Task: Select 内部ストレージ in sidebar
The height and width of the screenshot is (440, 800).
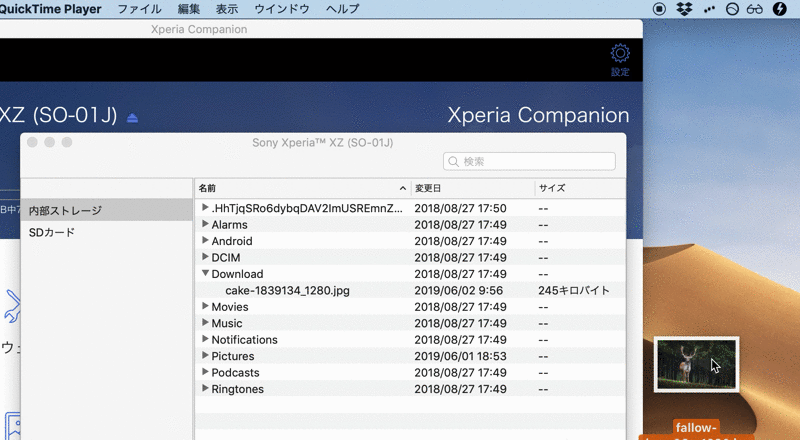Action: 65,211
